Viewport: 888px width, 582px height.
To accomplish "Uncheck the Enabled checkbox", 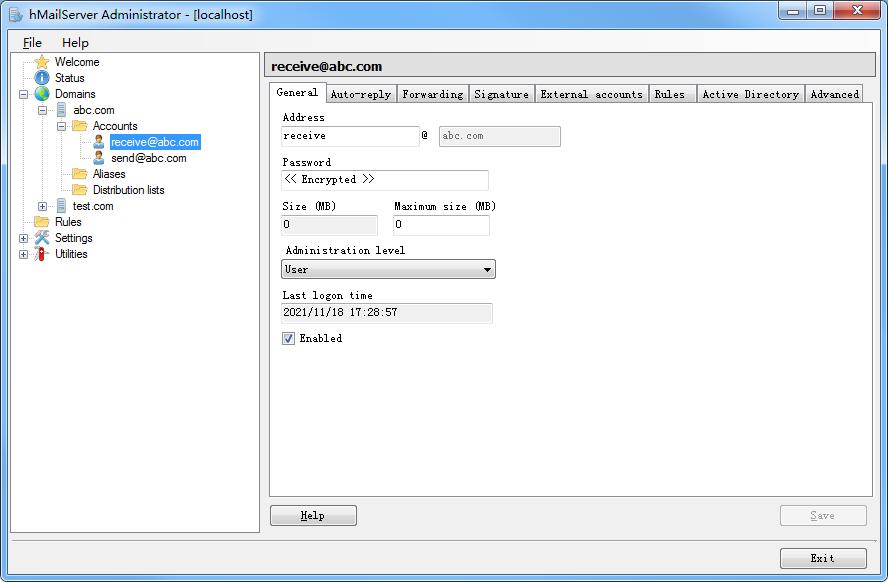I will (x=288, y=339).
